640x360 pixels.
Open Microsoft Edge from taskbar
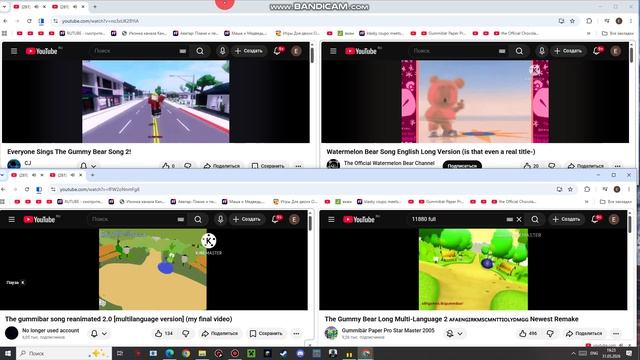click(169, 353)
